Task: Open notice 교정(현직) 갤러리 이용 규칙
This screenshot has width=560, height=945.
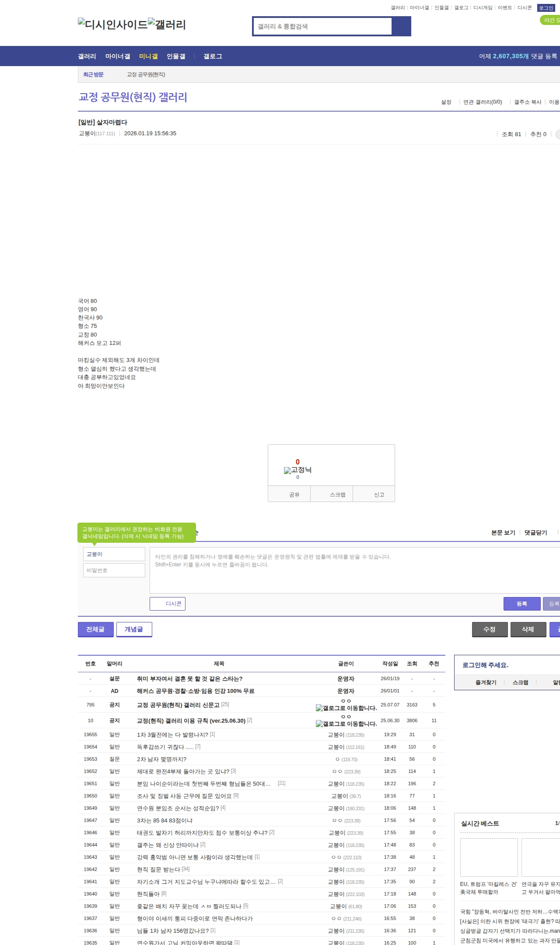Action: tap(191, 720)
